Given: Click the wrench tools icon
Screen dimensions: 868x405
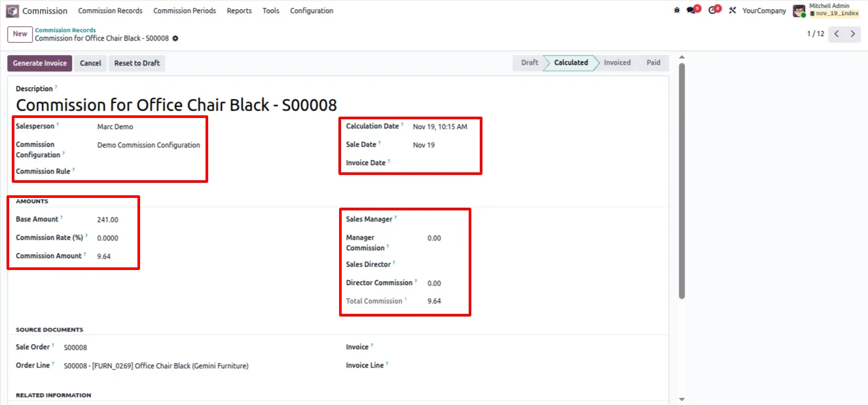Looking at the screenshot, I should pos(732,11).
